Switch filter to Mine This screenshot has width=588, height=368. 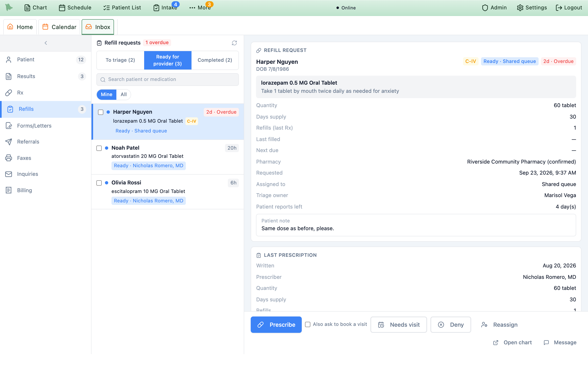(106, 94)
